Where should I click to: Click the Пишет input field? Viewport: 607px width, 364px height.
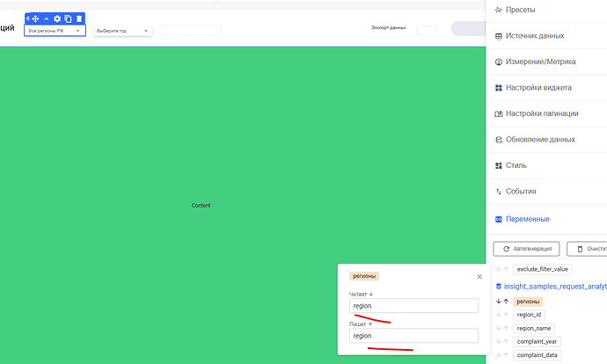point(413,336)
